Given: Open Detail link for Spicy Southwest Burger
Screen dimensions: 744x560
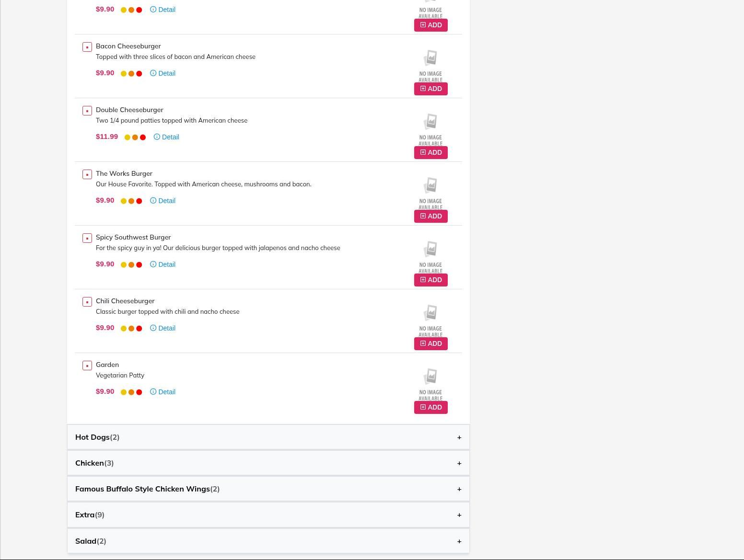Looking at the screenshot, I should point(166,264).
